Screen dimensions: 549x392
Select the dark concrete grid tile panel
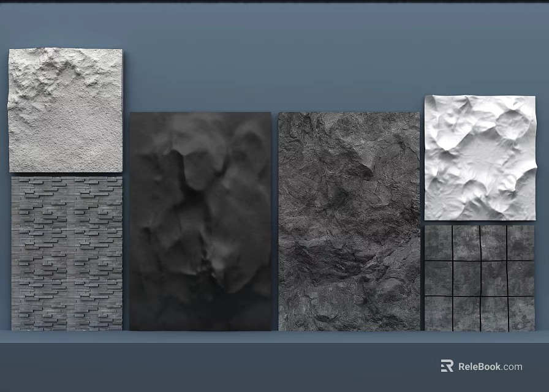coord(480,278)
